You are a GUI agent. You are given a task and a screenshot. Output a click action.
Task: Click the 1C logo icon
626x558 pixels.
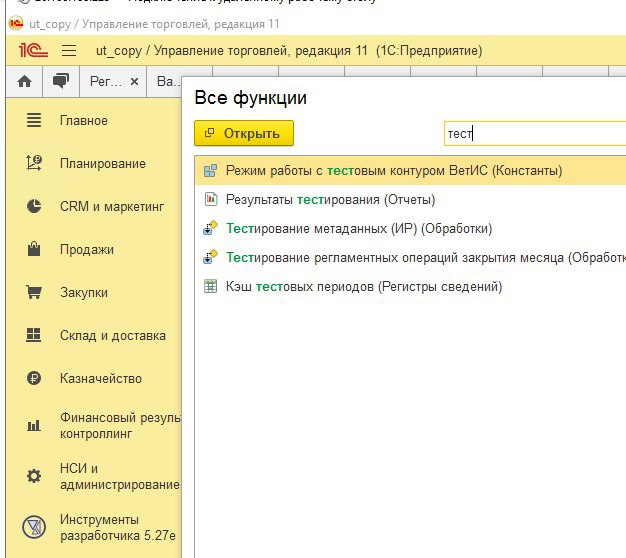click(x=33, y=50)
